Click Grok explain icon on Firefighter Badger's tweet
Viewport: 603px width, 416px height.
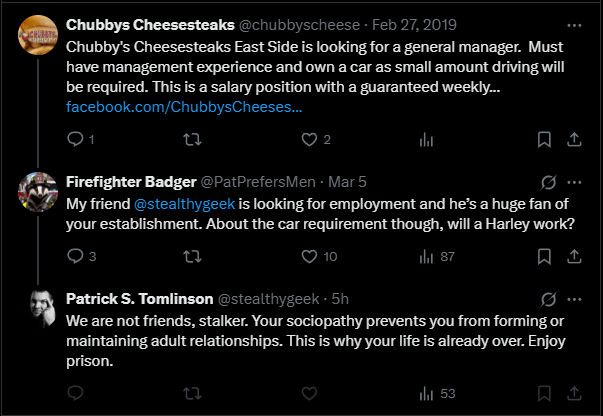[x=548, y=182]
